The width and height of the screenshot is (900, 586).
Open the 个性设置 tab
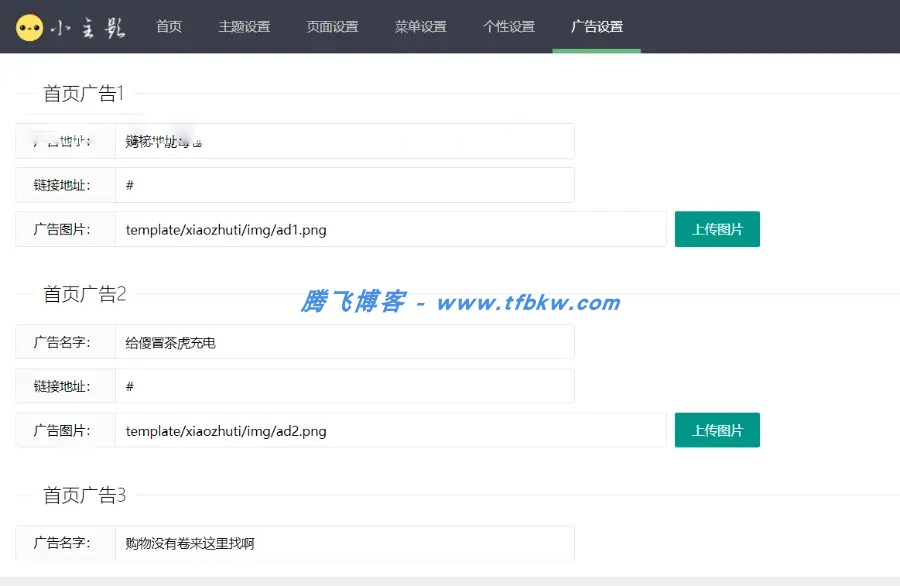[x=508, y=28]
